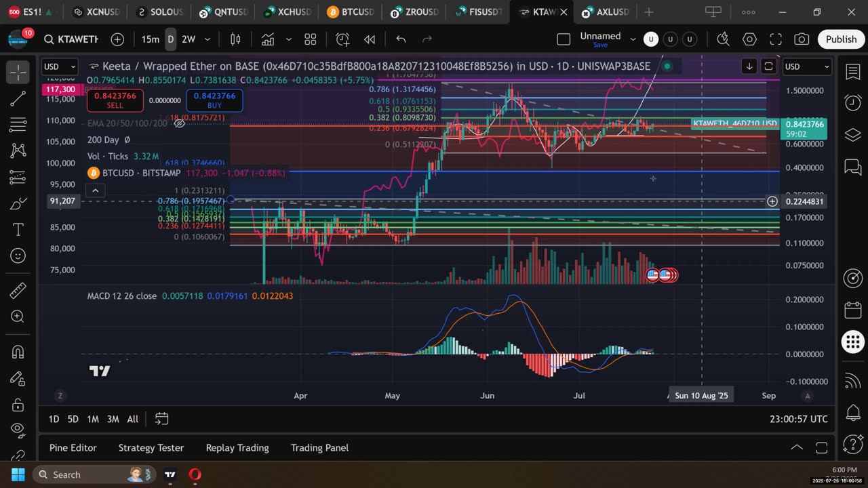Expand the favorite indicators dropdown arrow
868x488 pixels.
pyautogui.click(x=289, y=39)
